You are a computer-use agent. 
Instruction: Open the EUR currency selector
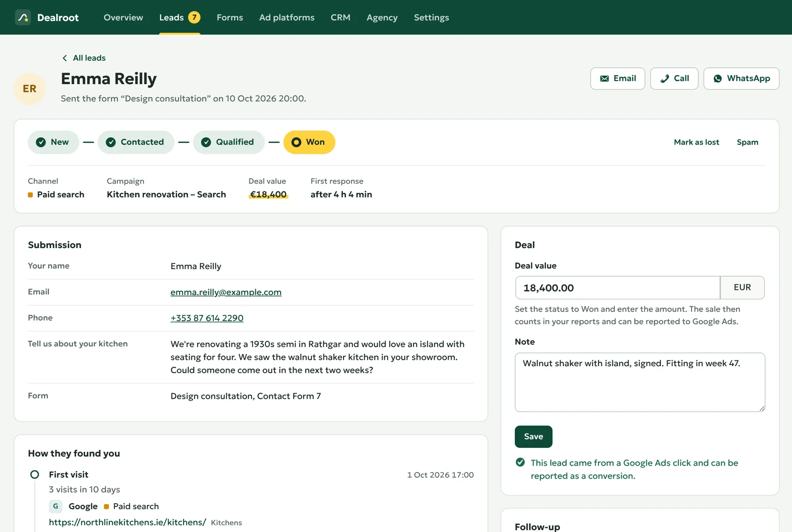pos(742,288)
